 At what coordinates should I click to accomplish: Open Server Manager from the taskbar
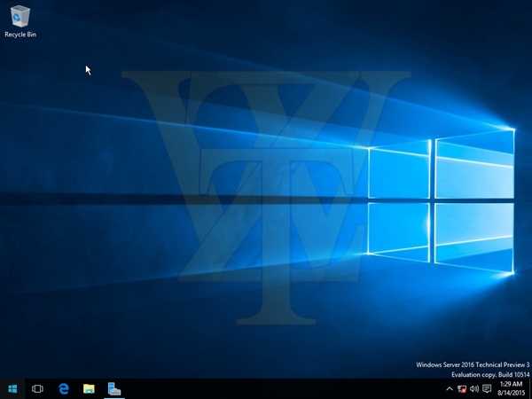114,389
